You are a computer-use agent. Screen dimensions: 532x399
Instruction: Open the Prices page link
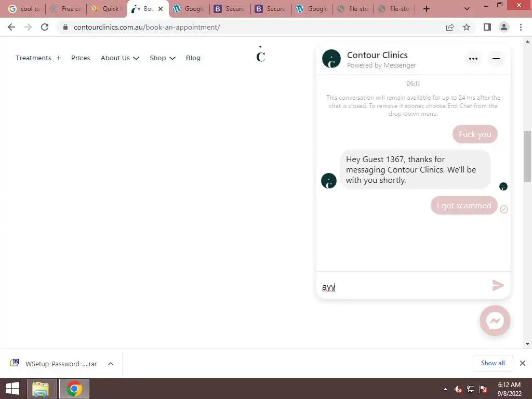pos(81,58)
